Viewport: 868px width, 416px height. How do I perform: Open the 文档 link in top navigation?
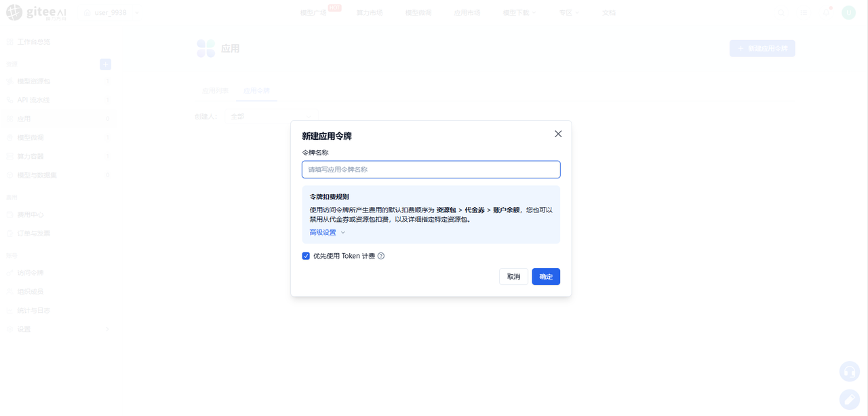[x=609, y=13]
